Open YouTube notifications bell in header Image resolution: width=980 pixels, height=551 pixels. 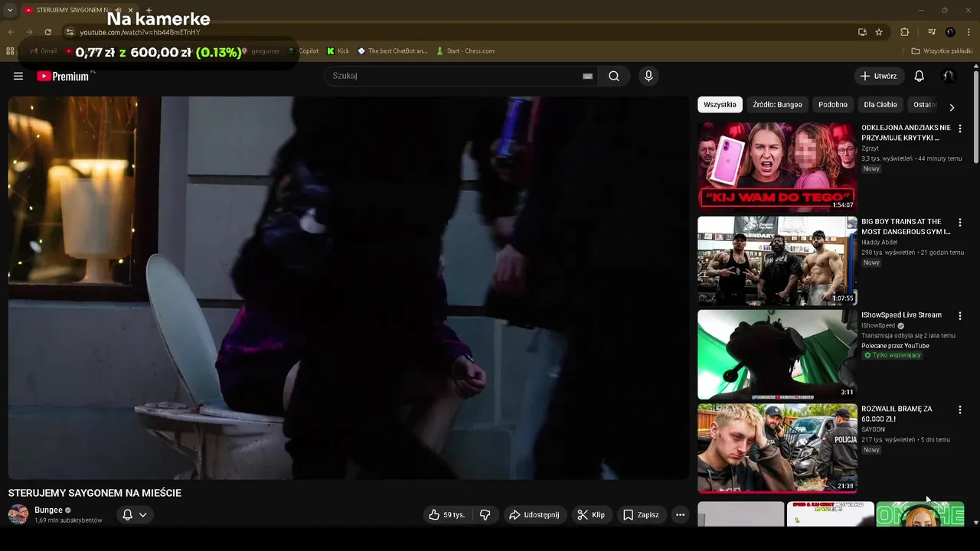click(920, 76)
